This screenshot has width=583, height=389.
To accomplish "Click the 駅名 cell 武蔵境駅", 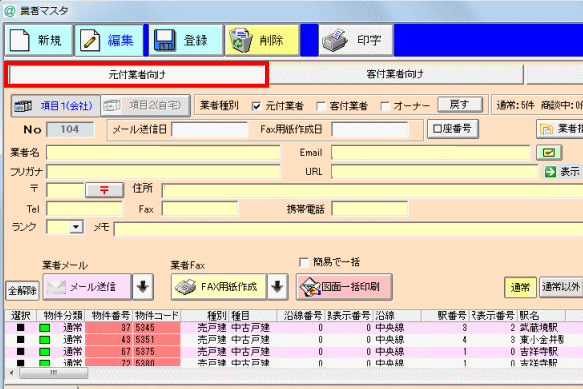I will pos(541,328).
